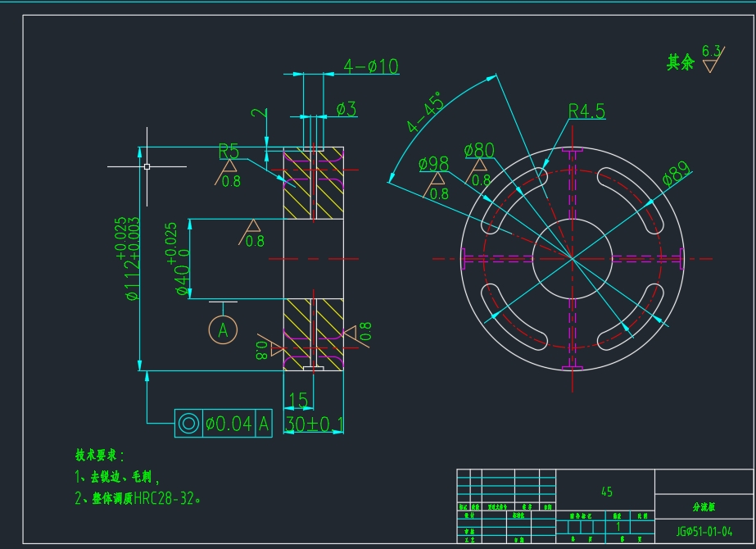The height and width of the screenshot is (549, 756).
Task: Click the 技术要求 heading text
Action: pyautogui.click(x=100, y=455)
